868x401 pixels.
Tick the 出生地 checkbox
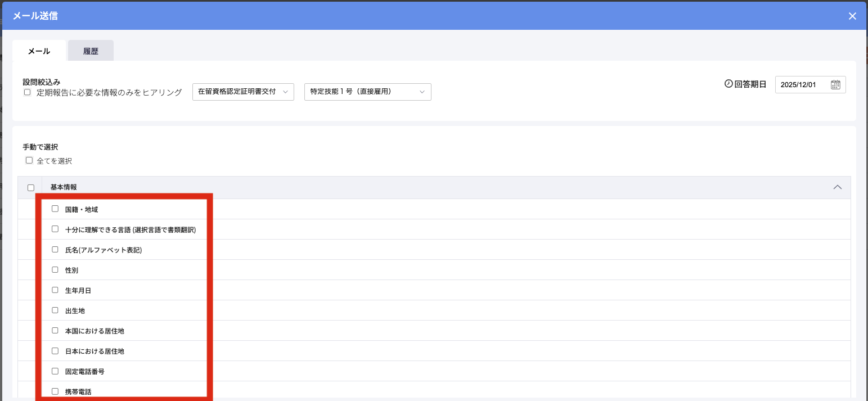[55, 310]
